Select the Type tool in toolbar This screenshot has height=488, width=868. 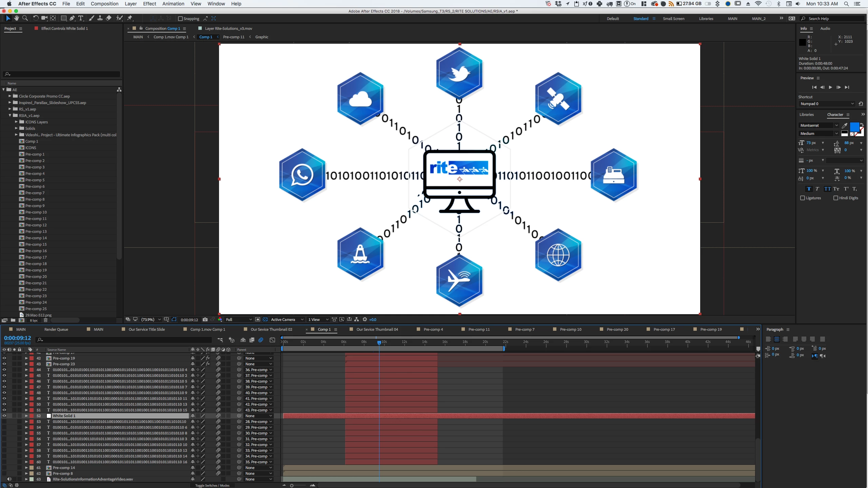coord(81,18)
